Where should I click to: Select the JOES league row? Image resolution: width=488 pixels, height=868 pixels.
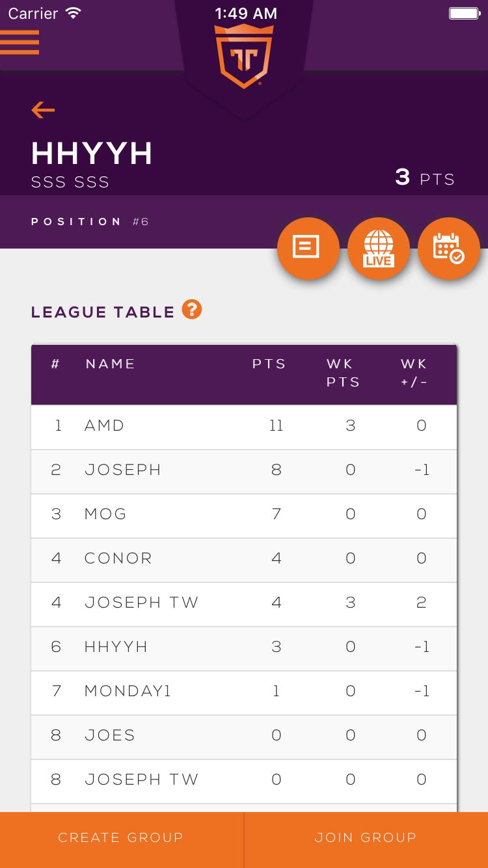coord(244,736)
